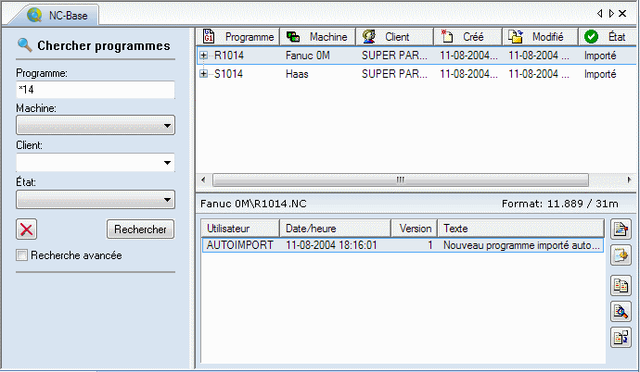Select program S1014 in the list
This screenshot has width=640, height=372.
click(x=229, y=74)
